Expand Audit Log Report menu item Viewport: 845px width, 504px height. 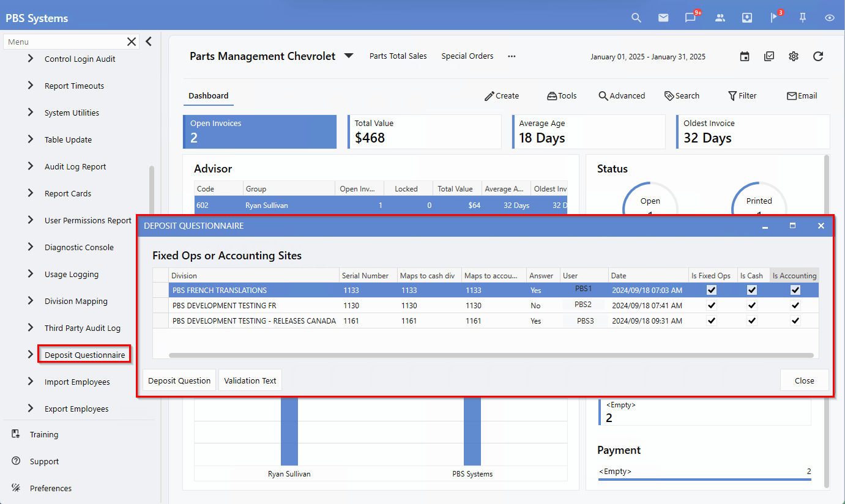[31, 166]
